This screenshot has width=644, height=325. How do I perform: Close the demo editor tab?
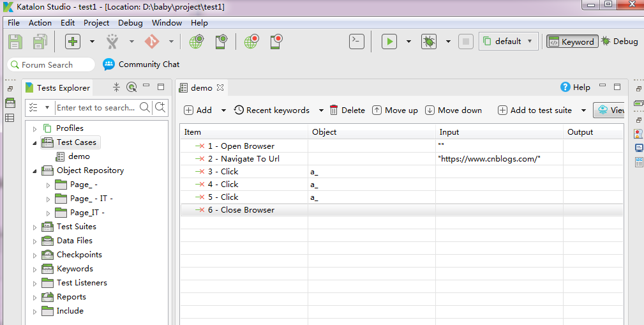click(x=220, y=87)
